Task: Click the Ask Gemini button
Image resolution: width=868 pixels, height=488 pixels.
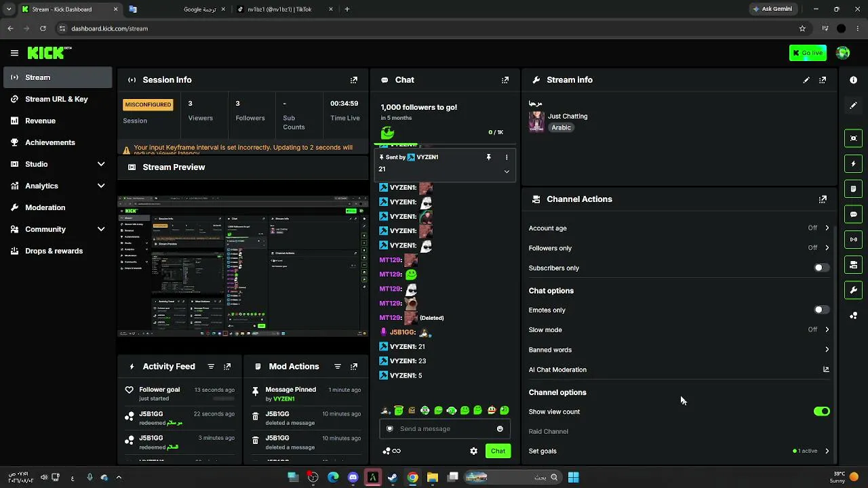Action: tap(772, 9)
